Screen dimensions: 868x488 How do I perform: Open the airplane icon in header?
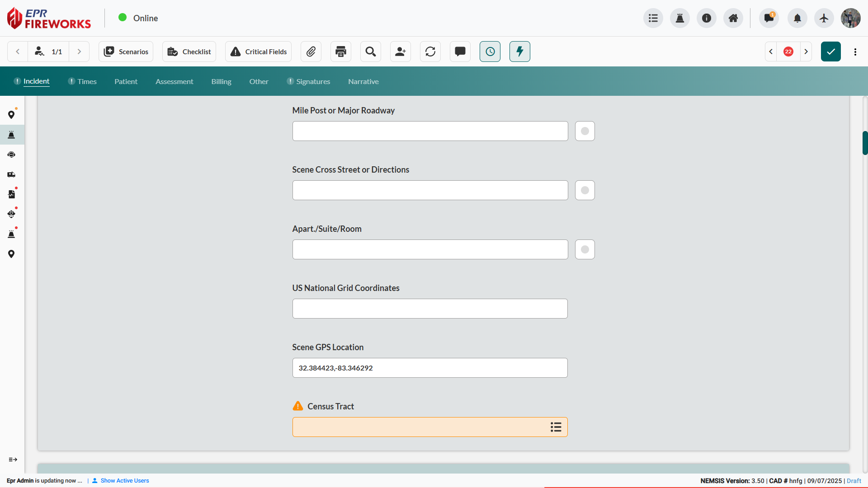tap(824, 18)
